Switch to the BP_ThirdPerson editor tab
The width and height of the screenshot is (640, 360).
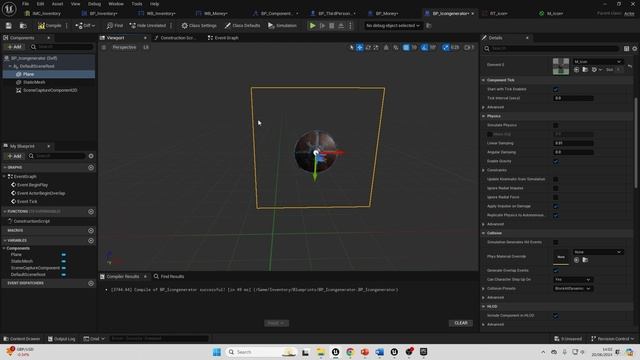click(x=333, y=13)
